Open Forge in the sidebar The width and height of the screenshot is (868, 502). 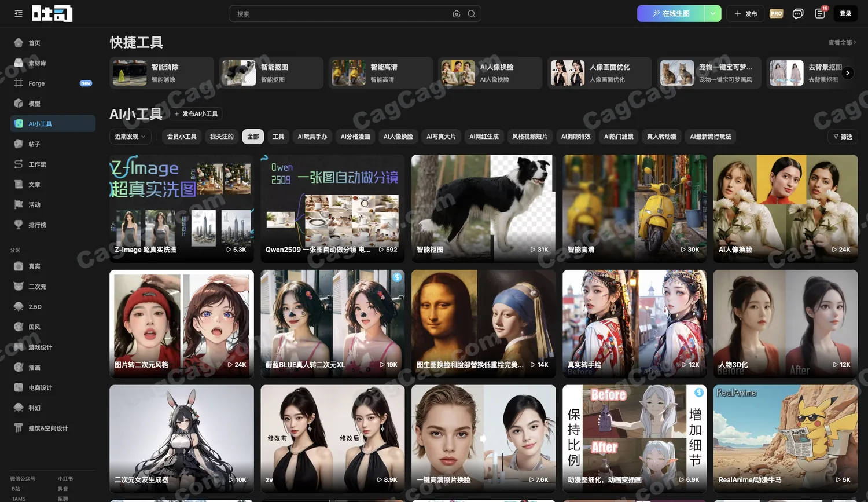coord(53,83)
